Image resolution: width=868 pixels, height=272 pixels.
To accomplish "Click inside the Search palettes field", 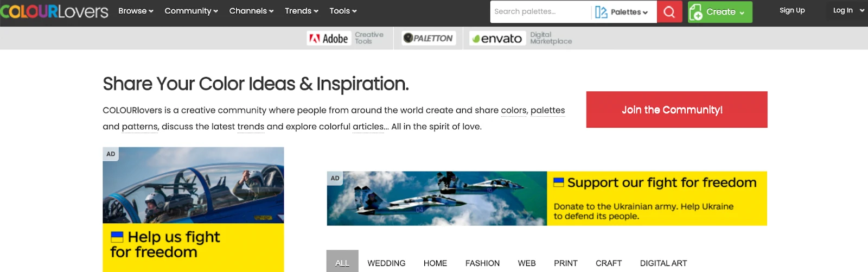I will [540, 11].
